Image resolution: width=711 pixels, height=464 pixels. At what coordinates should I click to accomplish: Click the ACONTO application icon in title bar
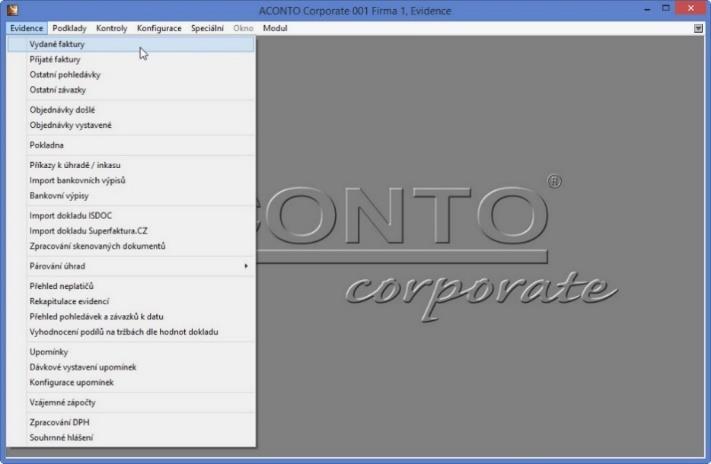[x=13, y=10]
